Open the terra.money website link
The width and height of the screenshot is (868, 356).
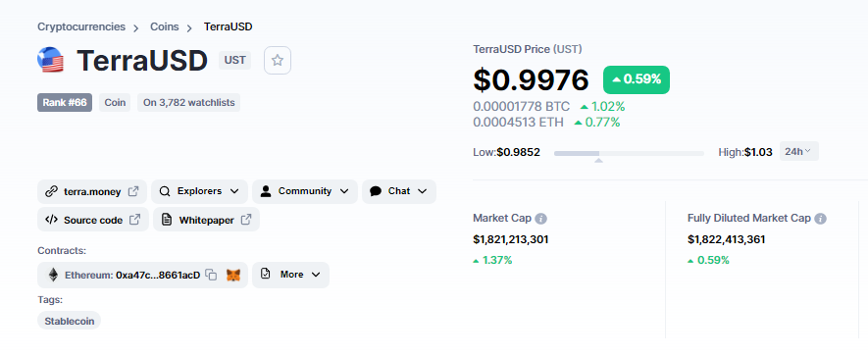(x=92, y=191)
